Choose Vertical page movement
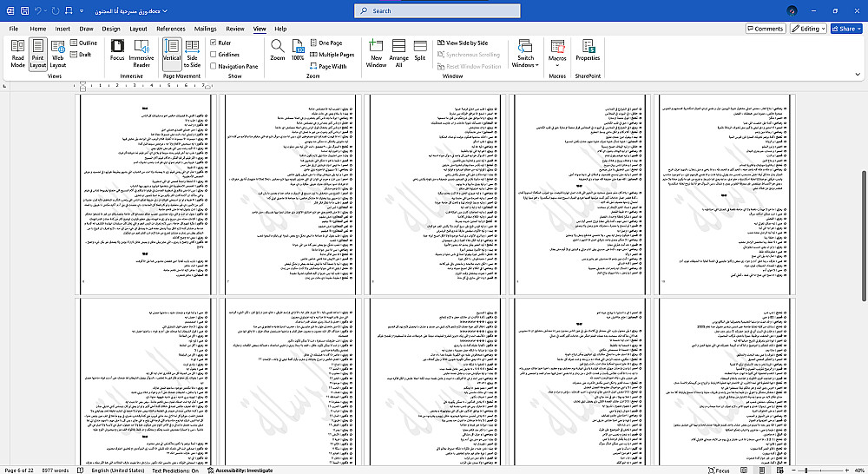868x474 pixels. [x=172, y=54]
